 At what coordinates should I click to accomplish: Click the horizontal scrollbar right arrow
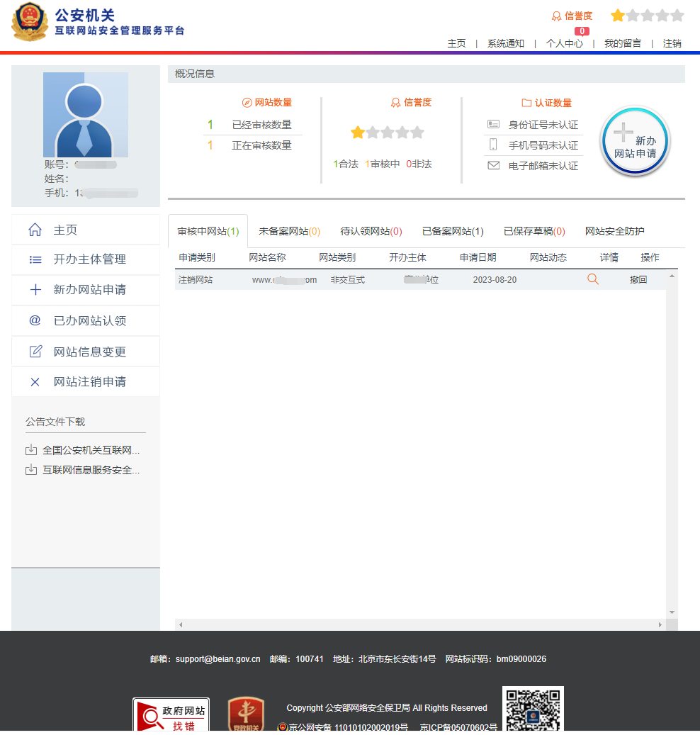[x=660, y=624]
